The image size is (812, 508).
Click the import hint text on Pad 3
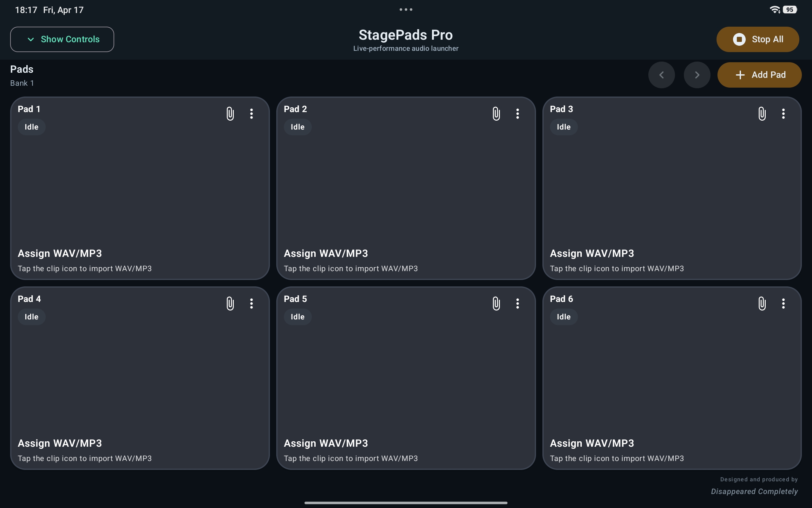pos(617,269)
